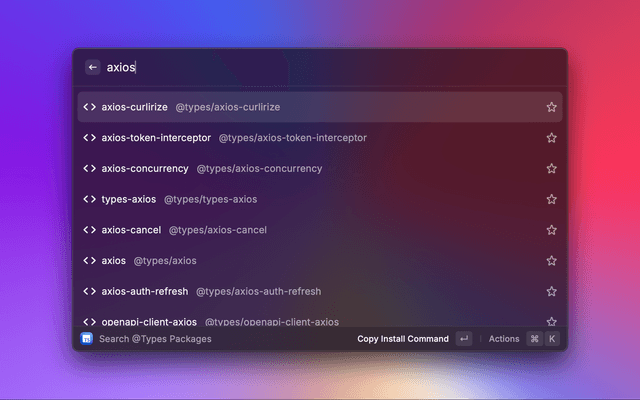Star the axios-auth-refresh package
This screenshot has width=640, height=400.
tap(551, 291)
